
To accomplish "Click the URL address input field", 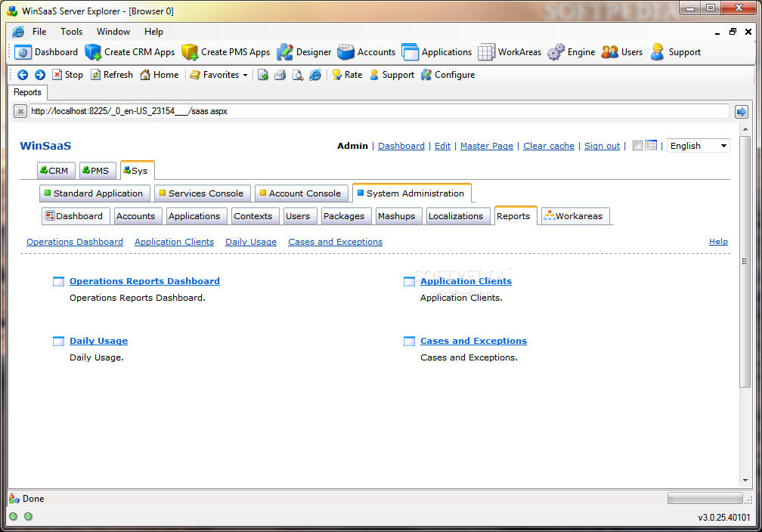I will [379, 111].
